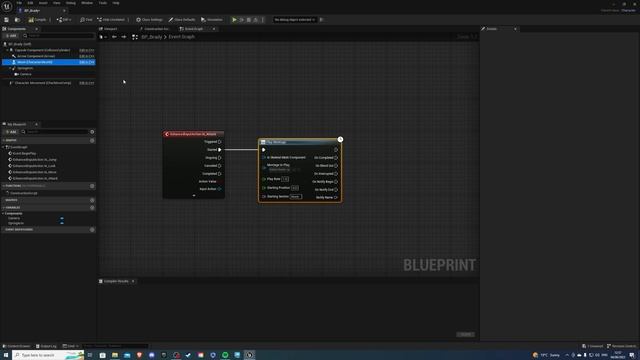Click the Windows search box in taskbar

click(x=48, y=355)
